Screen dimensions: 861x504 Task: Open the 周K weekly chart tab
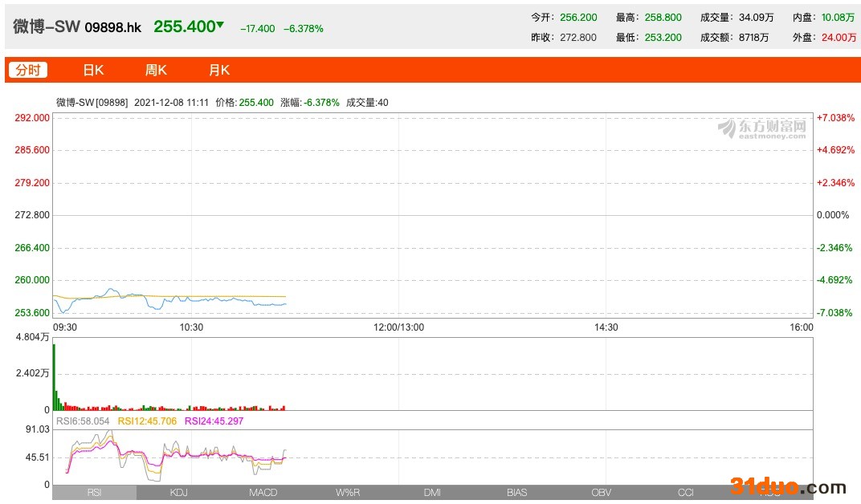[156, 70]
